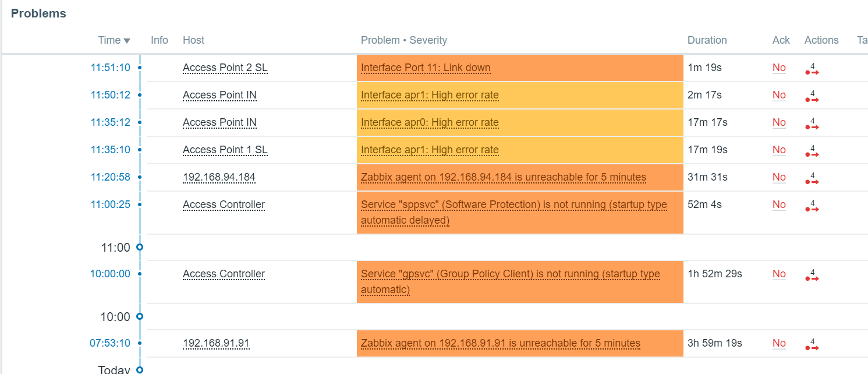The height and width of the screenshot is (374, 868).
Task: Click Ack No for gpsvc service problem
Action: (x=779, y=274)
